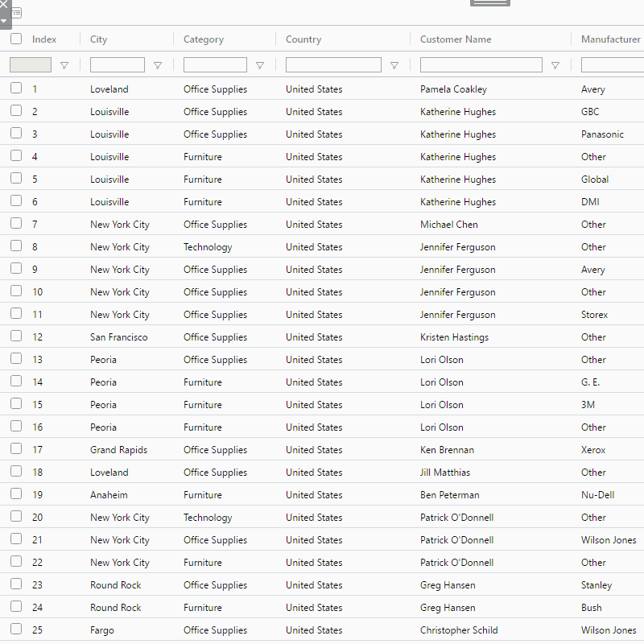
Task: Click the Country filter text field
Action: (333, 65)
